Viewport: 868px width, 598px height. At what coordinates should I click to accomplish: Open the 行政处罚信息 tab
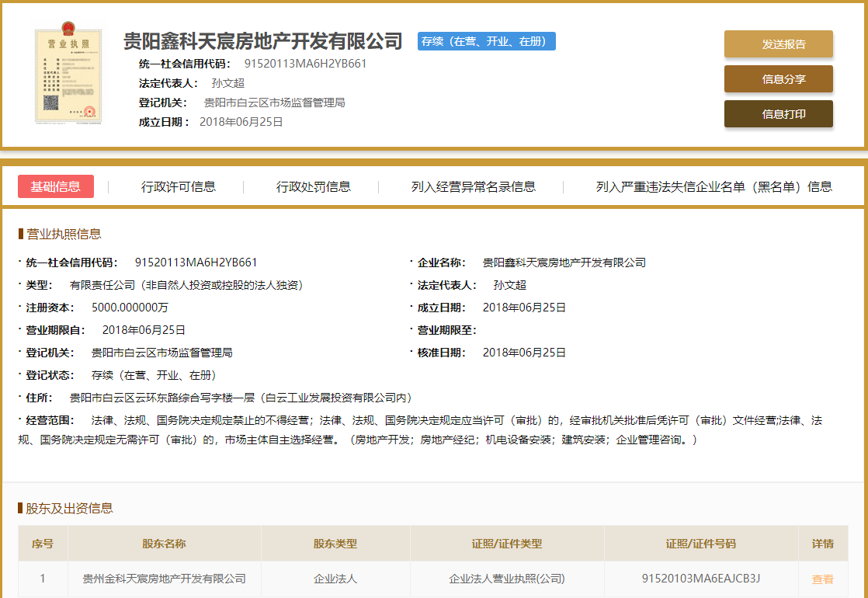pos(314,186)
